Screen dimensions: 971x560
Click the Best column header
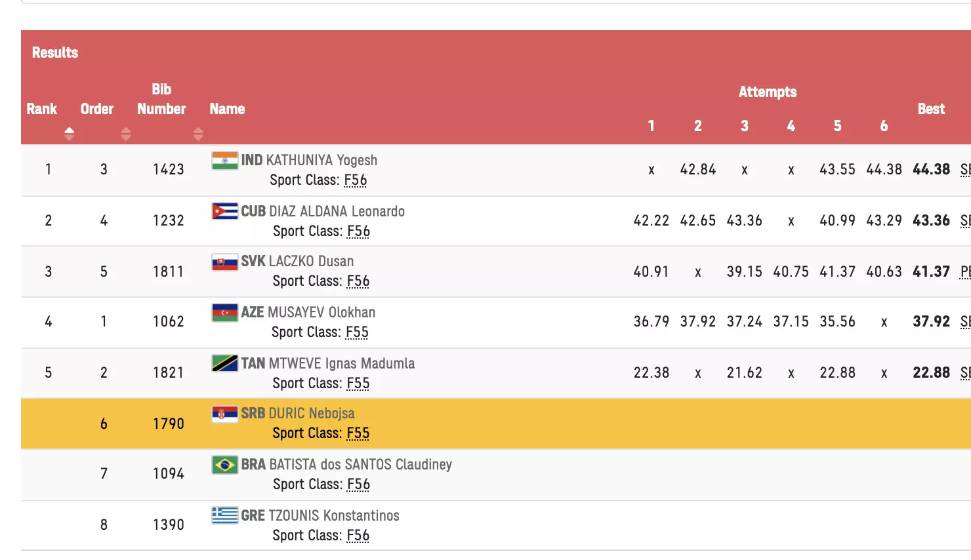pyautogui.click(x=931, y=109)
